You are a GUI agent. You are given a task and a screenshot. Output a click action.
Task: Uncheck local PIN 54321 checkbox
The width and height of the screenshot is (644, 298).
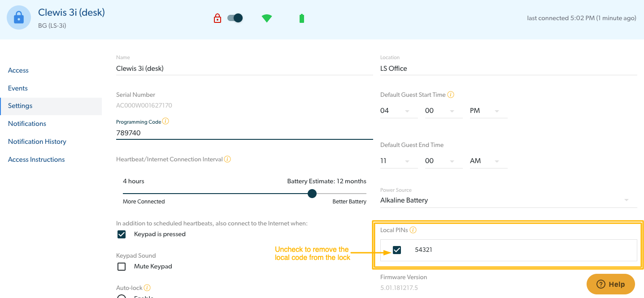pyautogui.click(x=397, y=250)
